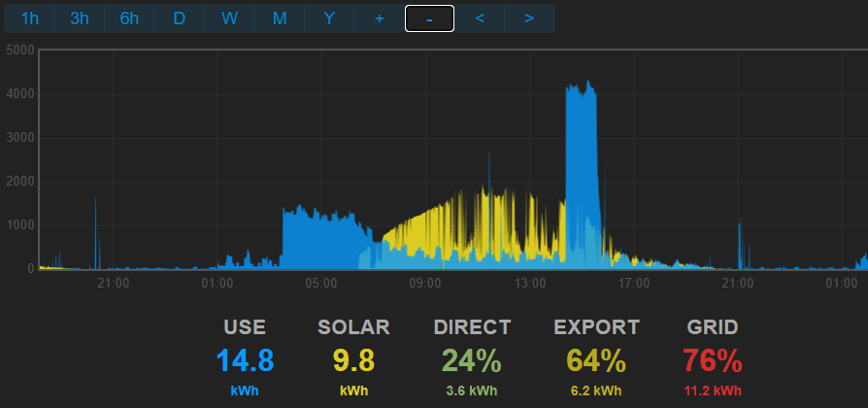Choose the M month range

[280, 18]
